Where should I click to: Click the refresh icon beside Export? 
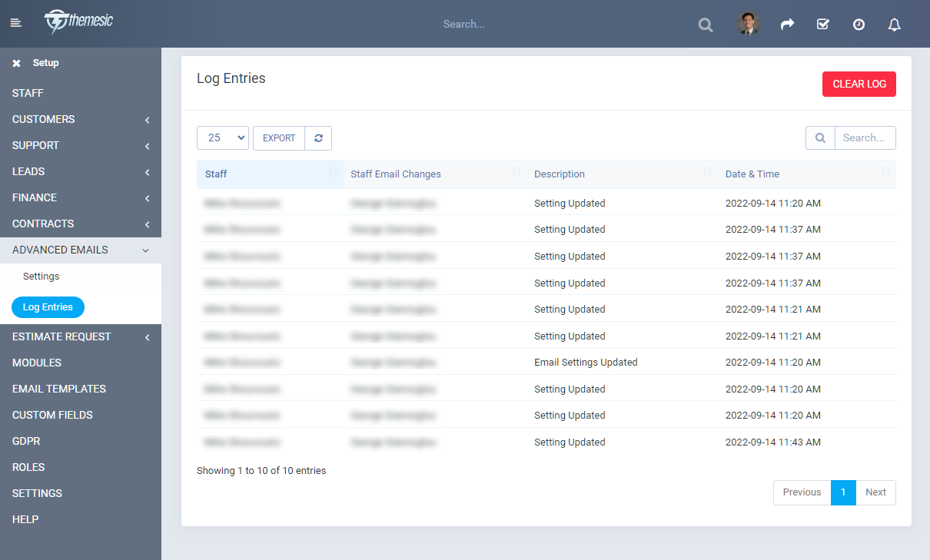point(317,138)
